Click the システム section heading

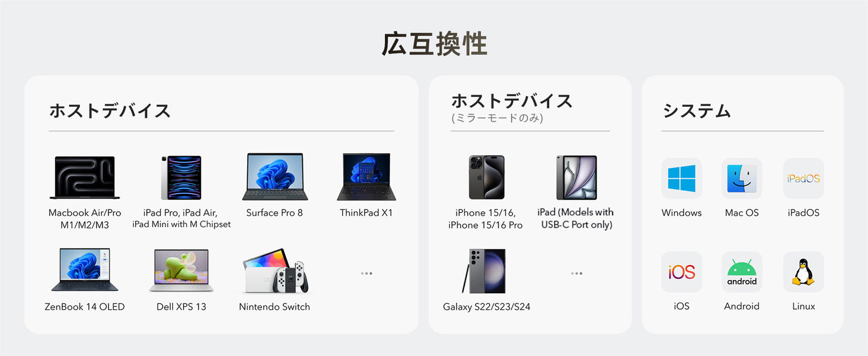tap(697, 111)
